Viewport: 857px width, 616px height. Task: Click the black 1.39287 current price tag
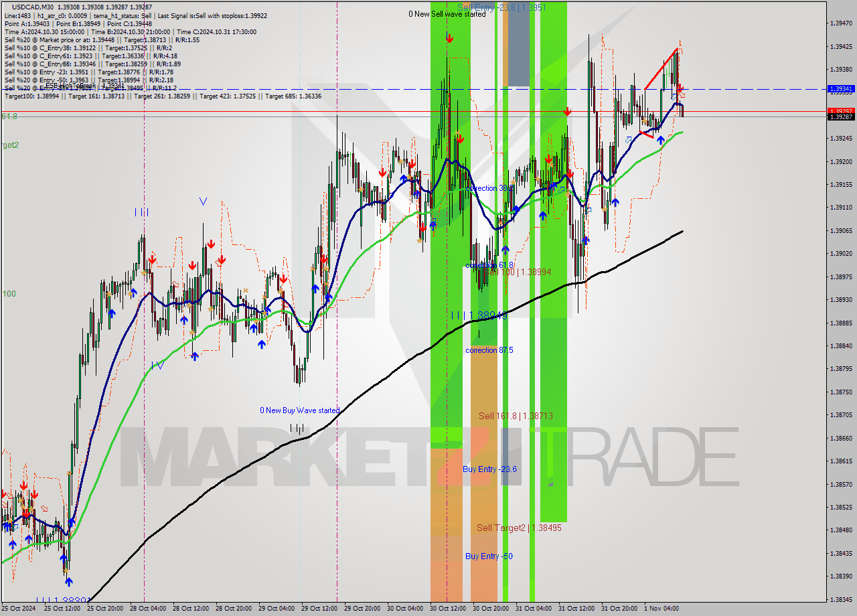(841, 117)
